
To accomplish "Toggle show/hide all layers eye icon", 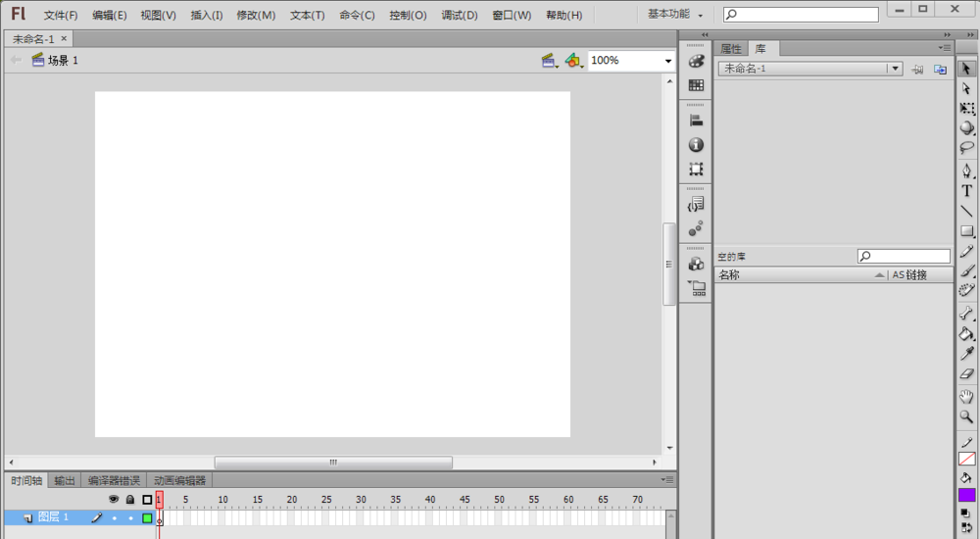I will tap(113, 499).
